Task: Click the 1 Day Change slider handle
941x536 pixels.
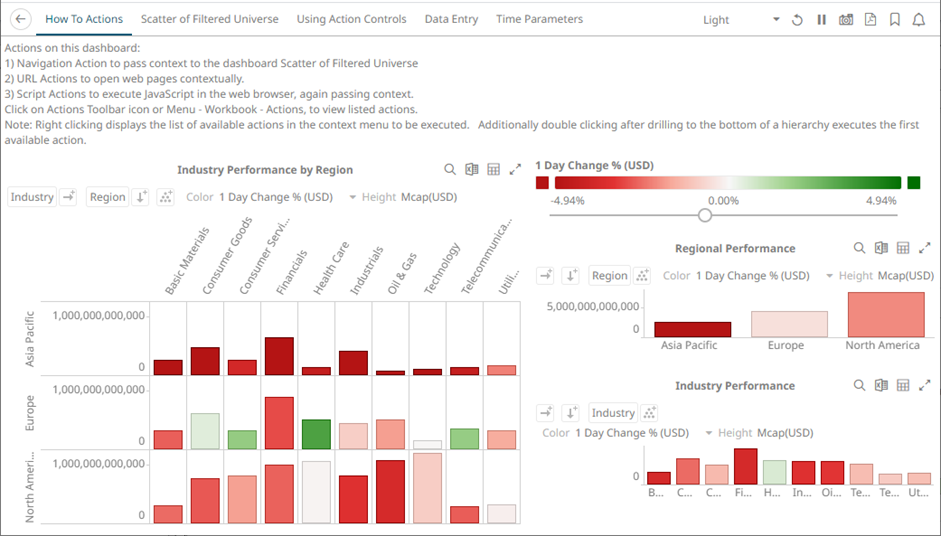Action: coord(705,215)
